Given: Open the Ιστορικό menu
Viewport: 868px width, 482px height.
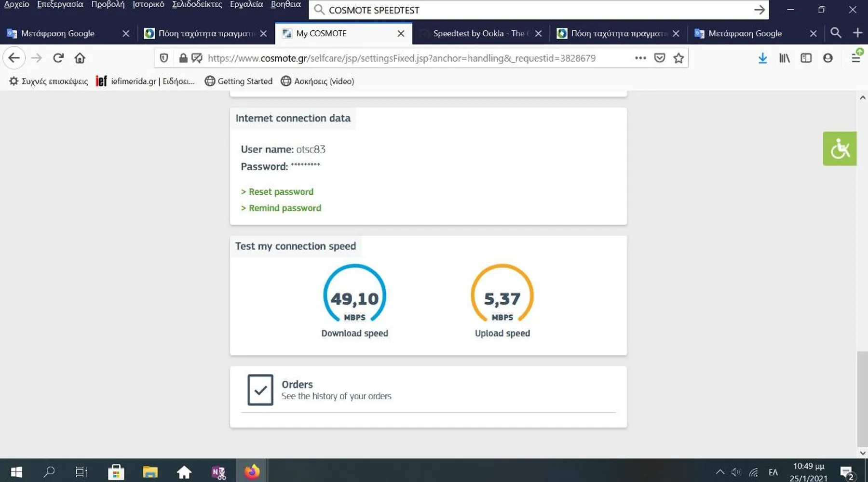Looking at the screenshot, I should tap(148, 4).
